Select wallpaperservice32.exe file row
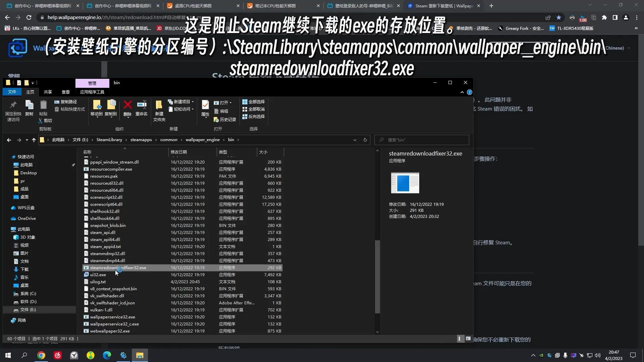This screenshot has height=362, width=644. [x=182, y=317]
